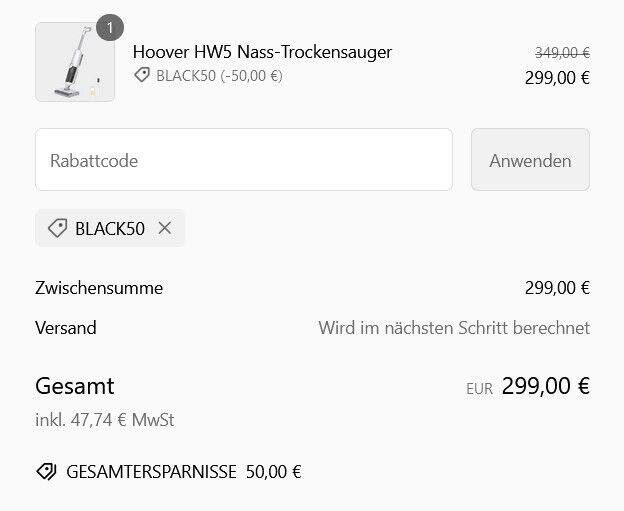The width and height of the screenshot is (624, 511).
Task: Click the 'Wird im nächsten Schritt berechnet' text
Action: pos(454,328)
